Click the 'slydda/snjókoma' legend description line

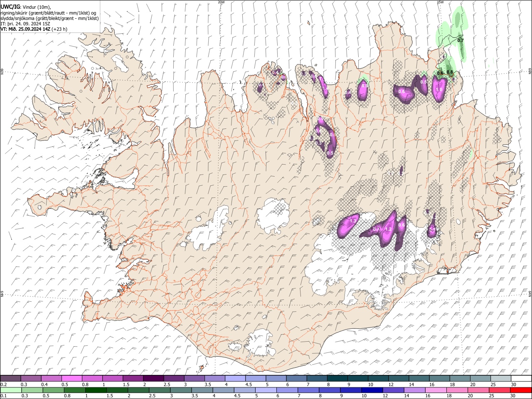(x=49, y=18)
